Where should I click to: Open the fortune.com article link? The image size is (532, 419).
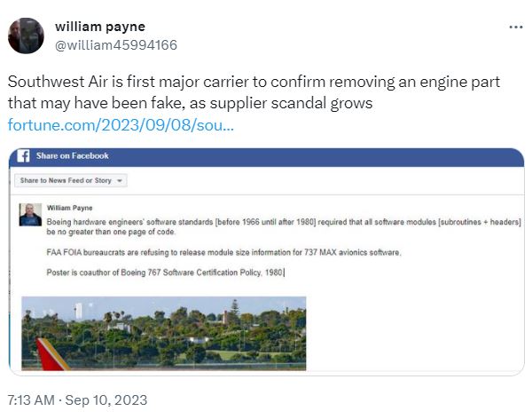(121, 124)
